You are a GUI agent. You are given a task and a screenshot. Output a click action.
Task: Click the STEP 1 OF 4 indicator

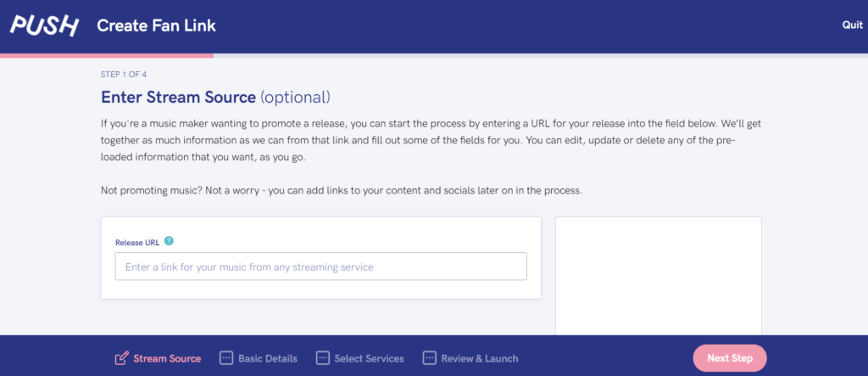pyautogui.click(x=124, y=74)
